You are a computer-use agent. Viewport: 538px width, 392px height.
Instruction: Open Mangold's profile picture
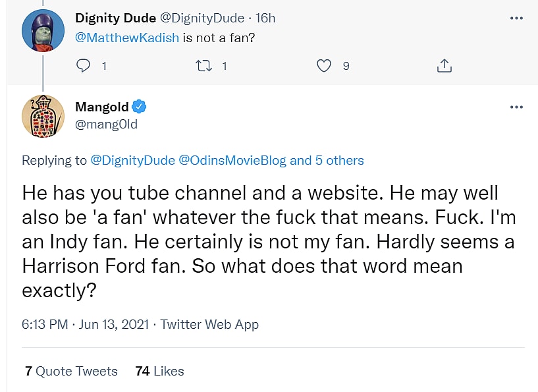[43, 116]
